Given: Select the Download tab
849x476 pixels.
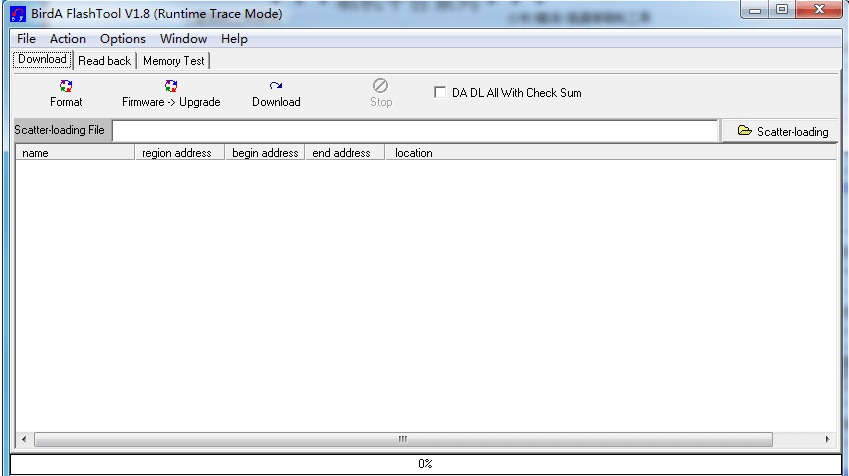Looking at the screenshot, I should pyautogui.click(x=42, y=60).
